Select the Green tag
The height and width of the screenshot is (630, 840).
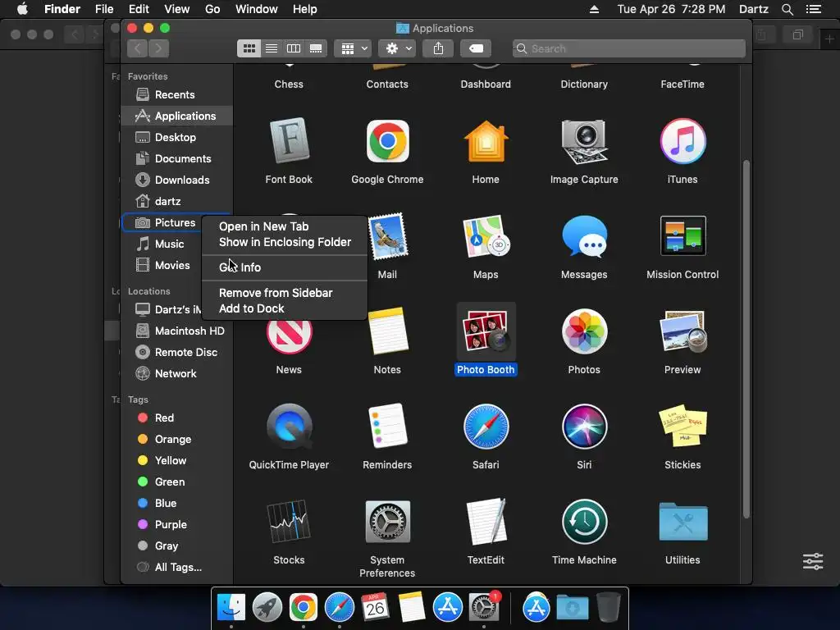[177, 482]
